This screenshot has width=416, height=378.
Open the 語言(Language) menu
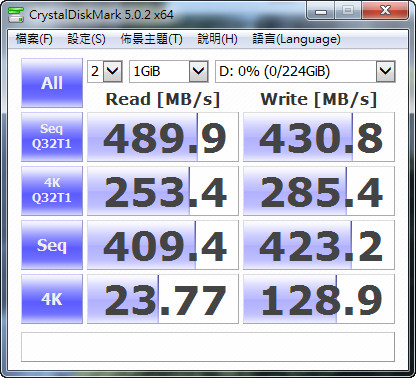pyautogui.click(x=296, y=39)
